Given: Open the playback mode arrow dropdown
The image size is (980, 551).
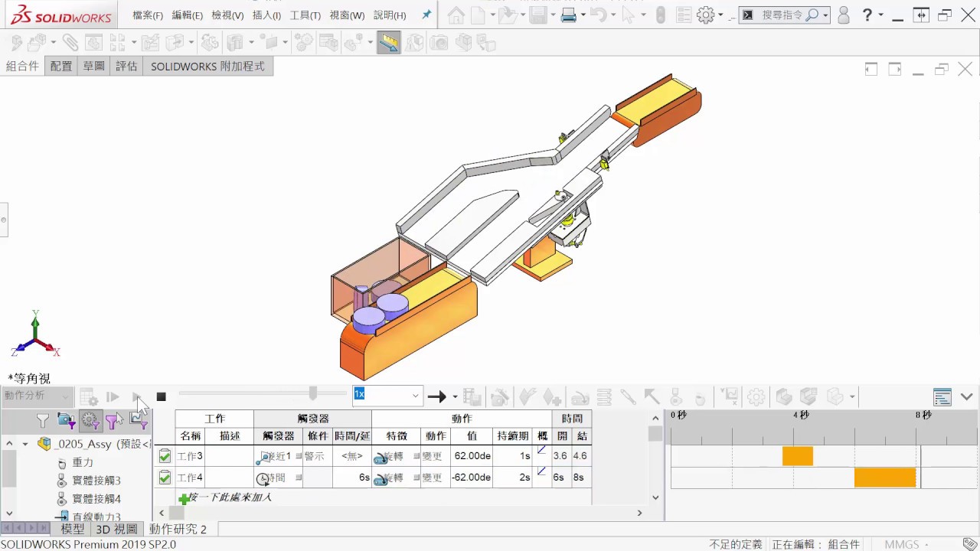Looking at the screenshot, I should 455,396.
